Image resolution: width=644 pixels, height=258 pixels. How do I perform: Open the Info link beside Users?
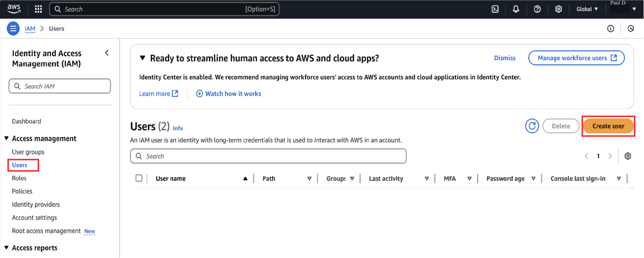click(178, 128)
